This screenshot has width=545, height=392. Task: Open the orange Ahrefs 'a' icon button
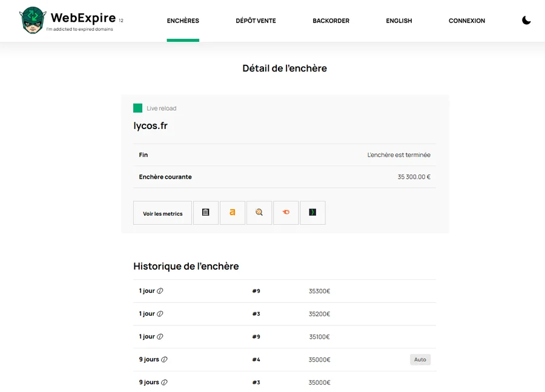(233, 213)
